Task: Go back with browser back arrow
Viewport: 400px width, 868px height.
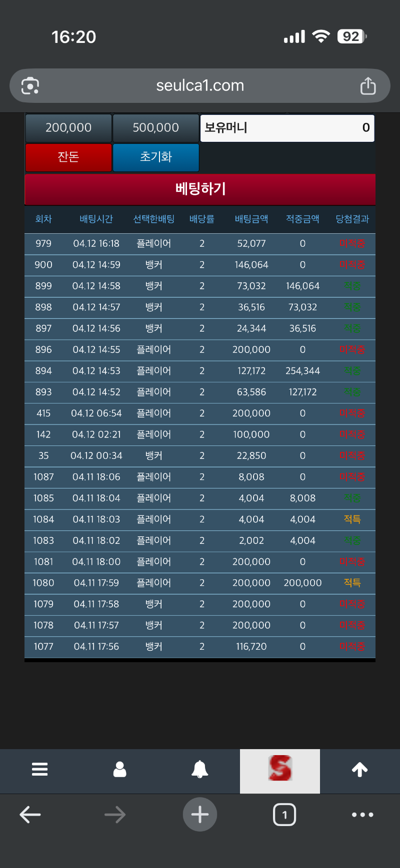Action: pyautogui.click(x=30, y=815)
